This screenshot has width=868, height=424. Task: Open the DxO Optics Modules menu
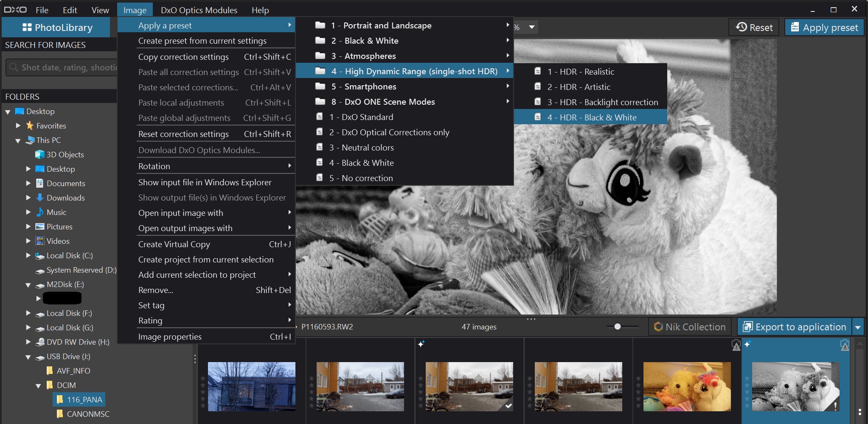click(x=199, y=10)
